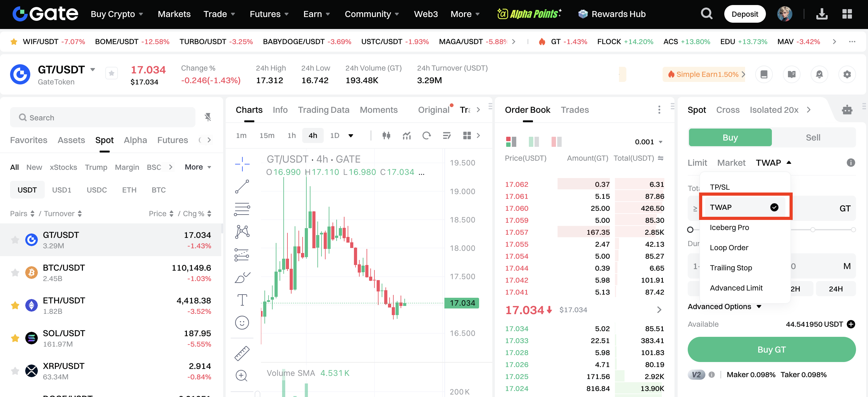
Task: Click the search magnifier in header
Action: [707, 14]
